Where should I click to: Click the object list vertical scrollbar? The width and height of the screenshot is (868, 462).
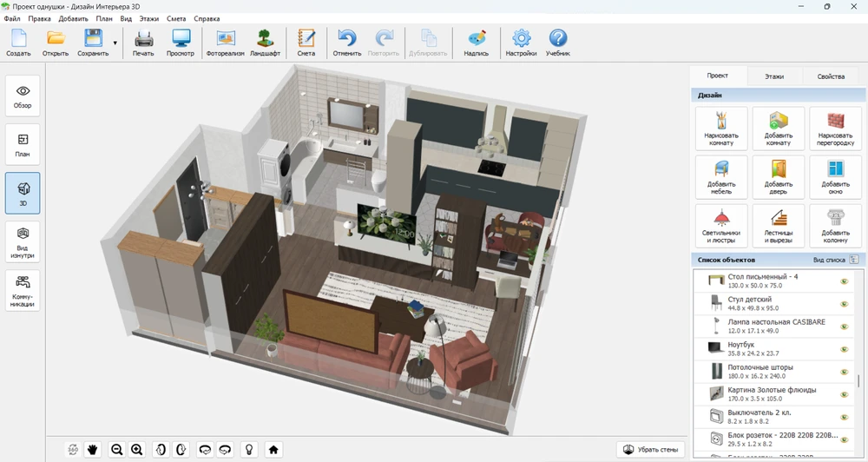coord(859,380)
